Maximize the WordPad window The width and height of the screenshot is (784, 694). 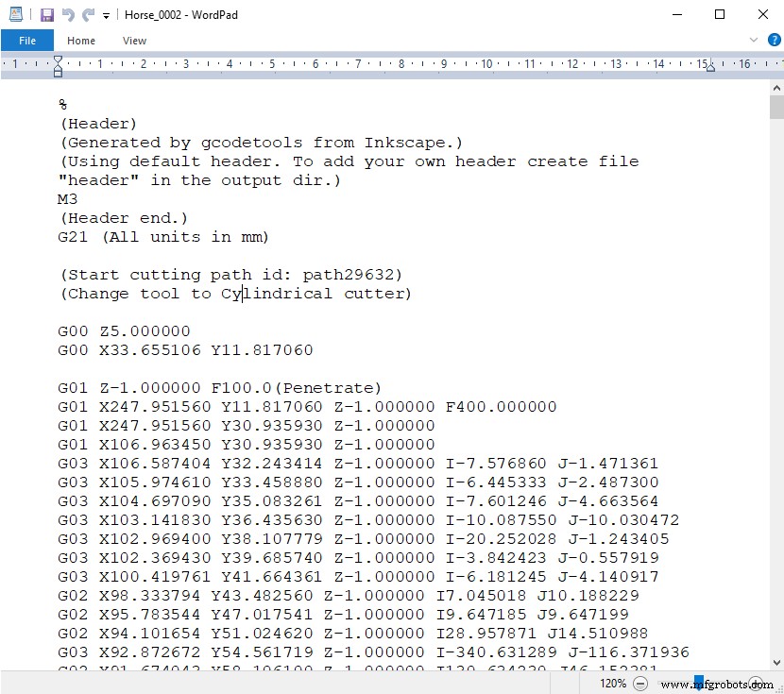[x=721, y=14]
